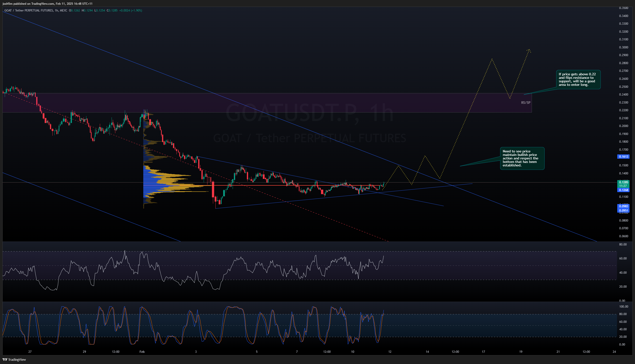Click the '17' date label on the time axis
Image resolution: width=635 pixels, height=364 pixels.
pos(483,352)
